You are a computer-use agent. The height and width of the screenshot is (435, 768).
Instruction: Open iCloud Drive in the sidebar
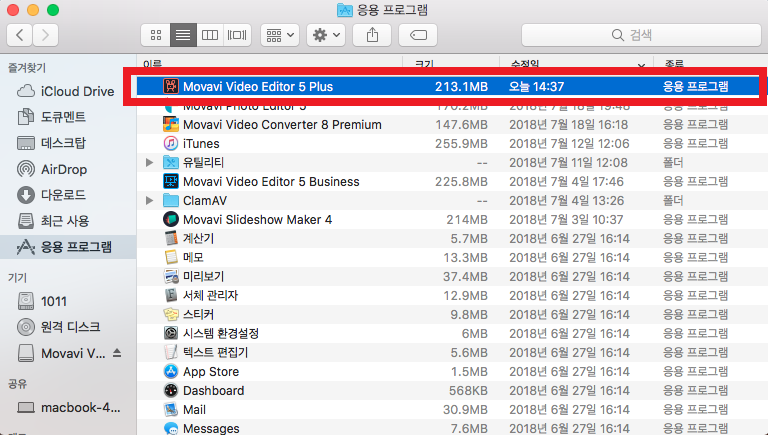pos(66,92)
